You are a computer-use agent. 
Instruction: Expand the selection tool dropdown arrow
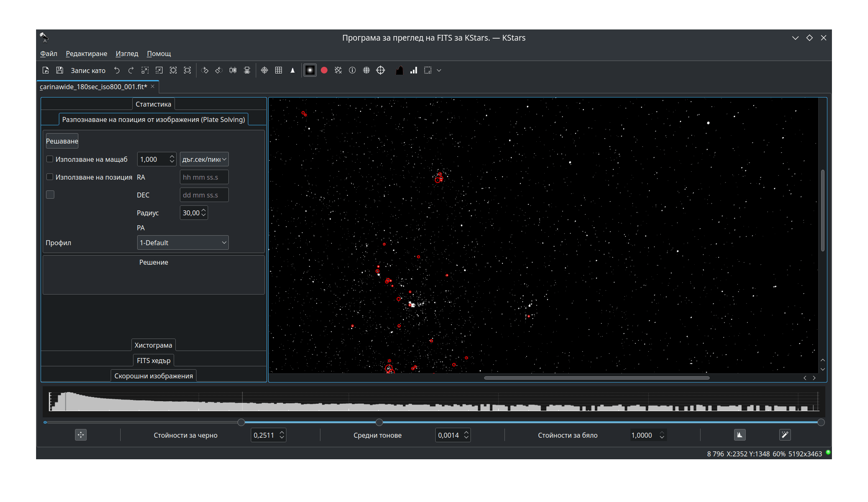coord(439,71)
